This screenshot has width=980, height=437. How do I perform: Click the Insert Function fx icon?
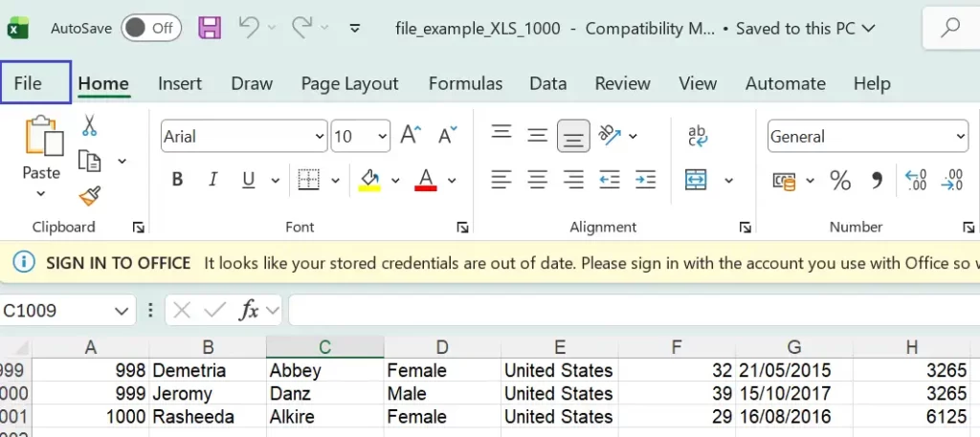(x=249, y=310)
